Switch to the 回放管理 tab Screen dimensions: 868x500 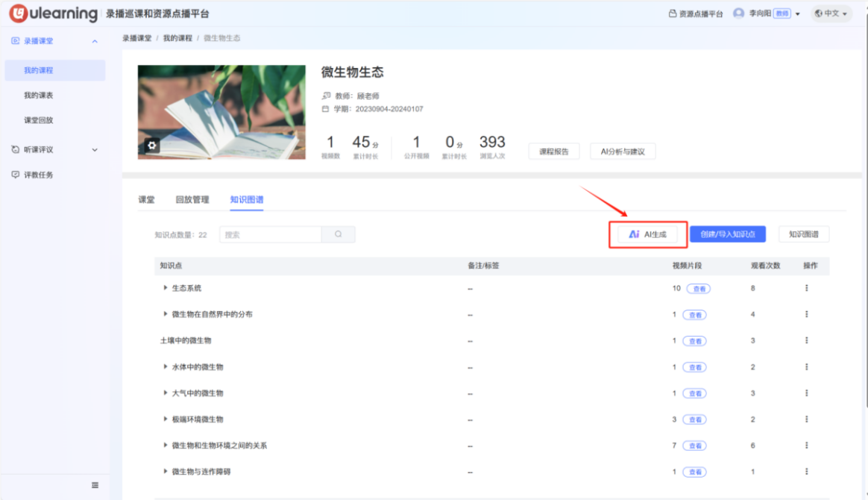coord(192,200)
